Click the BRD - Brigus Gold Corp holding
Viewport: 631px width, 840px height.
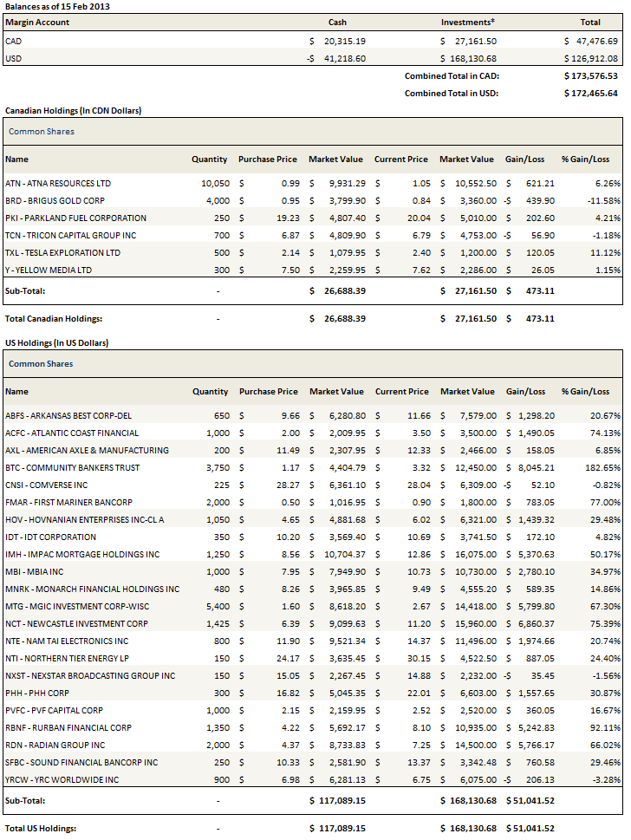pos(55,201)
